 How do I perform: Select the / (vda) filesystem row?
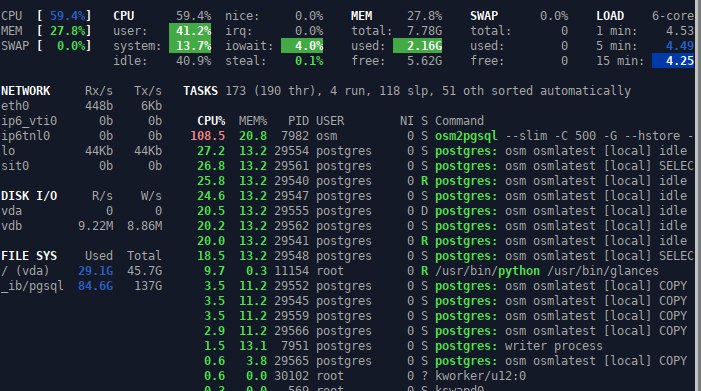81,271
